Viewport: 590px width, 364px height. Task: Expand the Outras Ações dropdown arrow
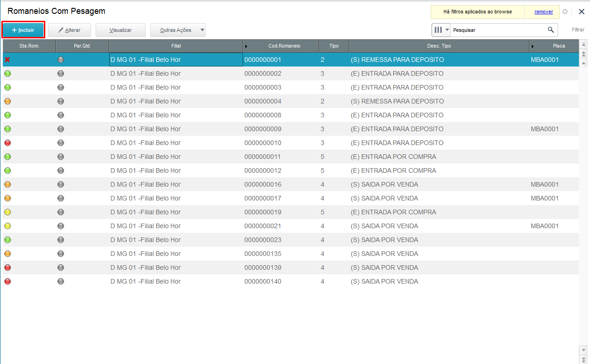tap(202, 30)
